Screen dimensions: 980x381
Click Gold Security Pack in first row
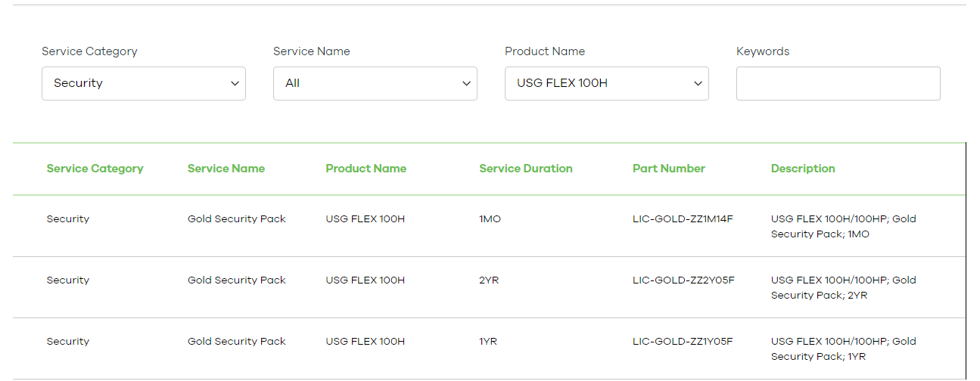coord(236,219)
